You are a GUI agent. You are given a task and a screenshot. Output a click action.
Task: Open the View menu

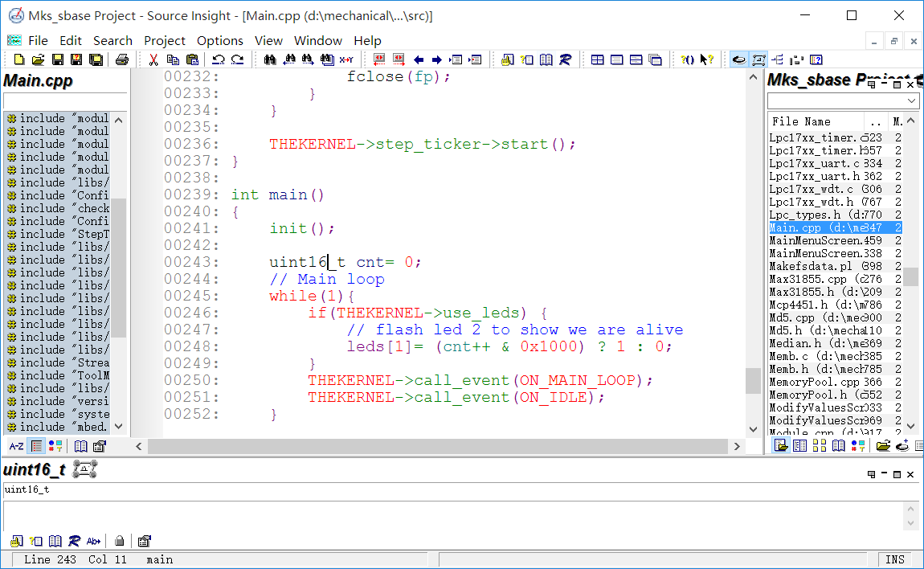click(268, 41)
